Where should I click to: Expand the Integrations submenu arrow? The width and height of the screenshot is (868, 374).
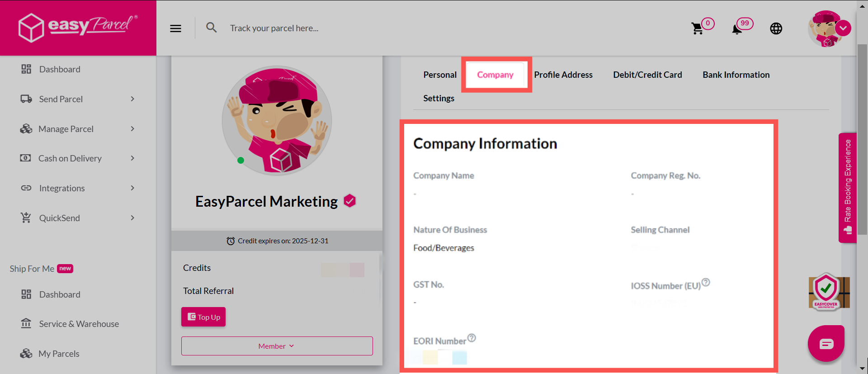click(132, 188)
